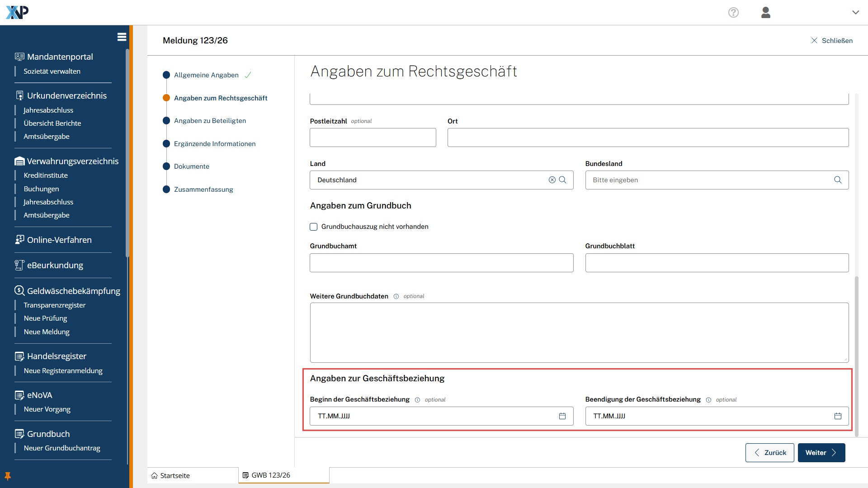Go back with Zurück button
This screenshot has width=868, height=488.
[769, 453]
